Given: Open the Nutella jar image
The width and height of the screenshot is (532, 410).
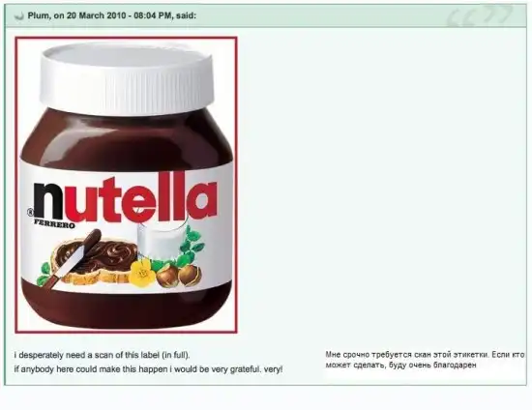Looking at the screenshot, I should pyautogui.click(x=126, y=185).
